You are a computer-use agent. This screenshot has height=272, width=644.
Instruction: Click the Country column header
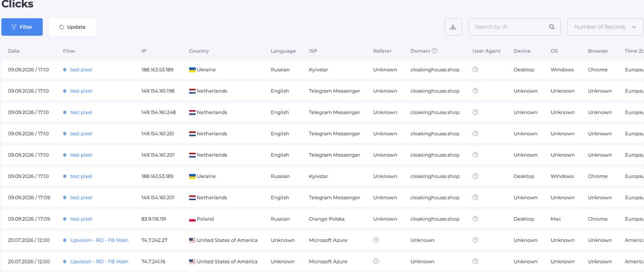click(x=199, y=51)
